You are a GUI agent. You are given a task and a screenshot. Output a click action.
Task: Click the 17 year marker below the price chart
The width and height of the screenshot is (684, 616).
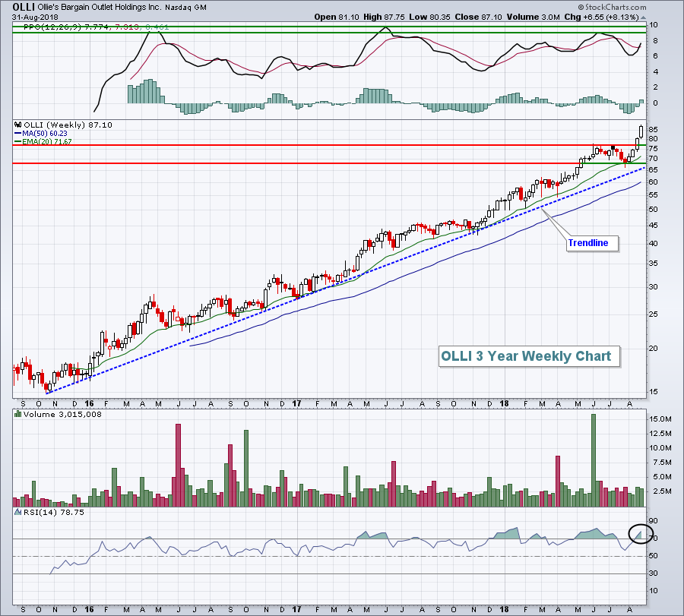coord(296,403)
